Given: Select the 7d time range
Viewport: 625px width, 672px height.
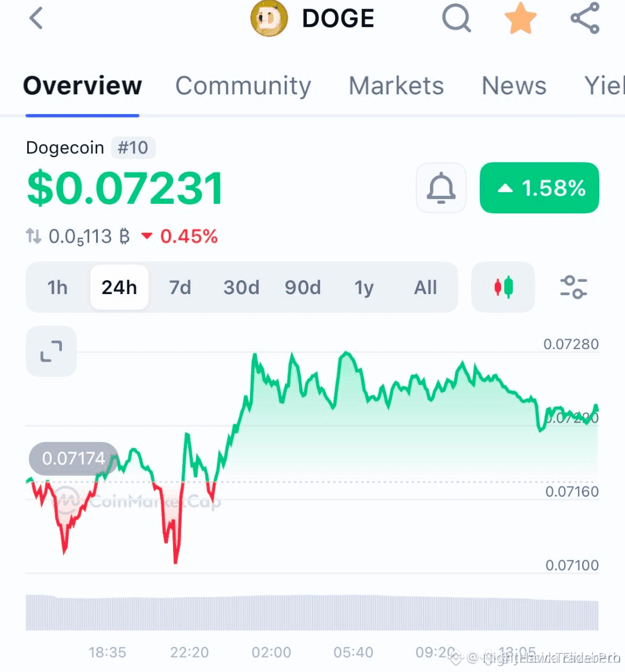Looking at the screenshot, I should [180, 287].
